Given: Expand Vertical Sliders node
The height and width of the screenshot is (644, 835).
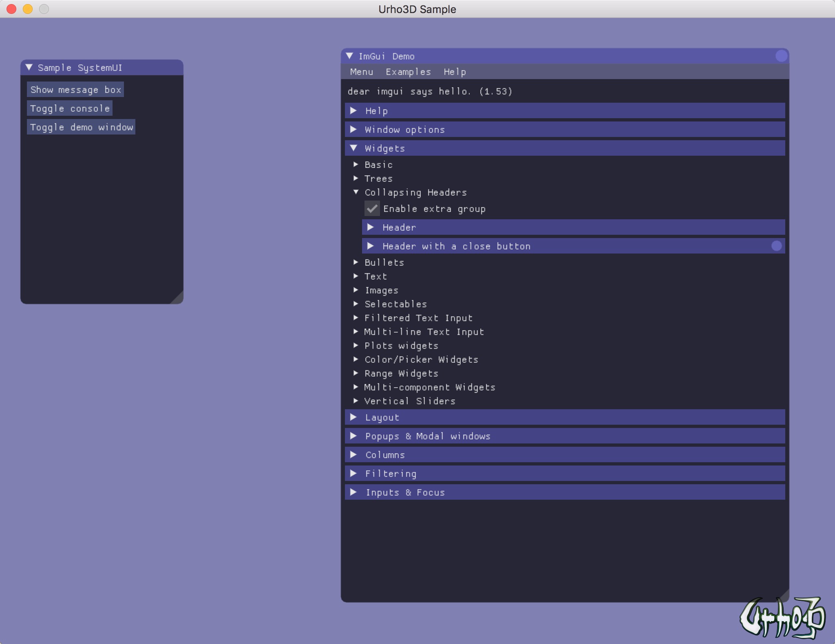Looking at the screenshot, I should point(356,401).
